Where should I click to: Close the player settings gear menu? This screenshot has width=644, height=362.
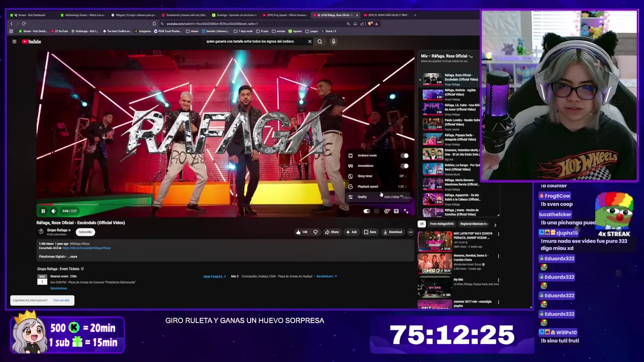pos(386,211)
